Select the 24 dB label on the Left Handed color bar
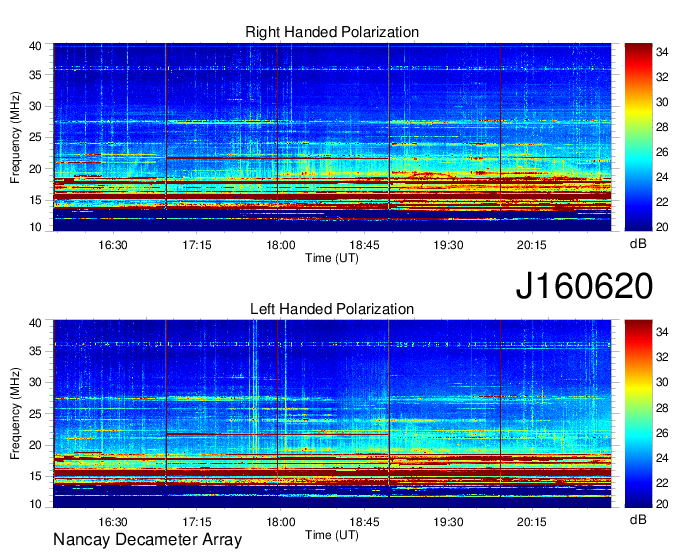Image resolution: width=680 pixels, height=552 pixels. (662, 458)
